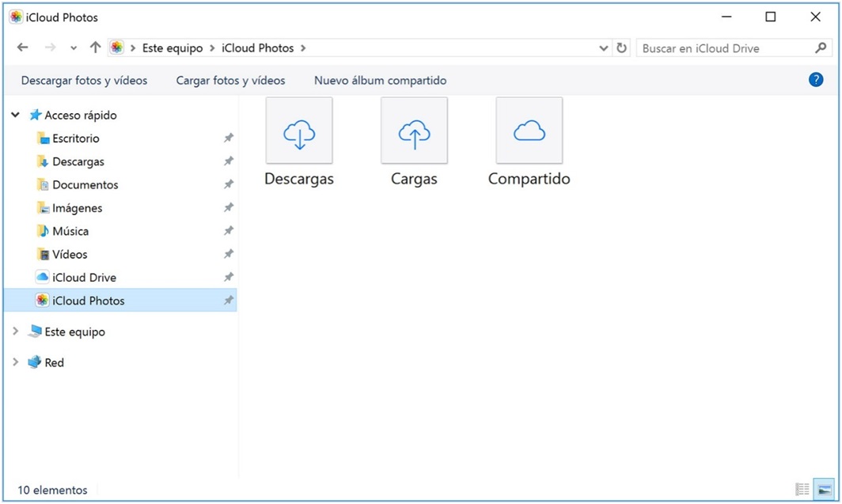Screen dimensions: 842x504
Task: Click the pin icon beside Descargas
Action: pos(229,161)
